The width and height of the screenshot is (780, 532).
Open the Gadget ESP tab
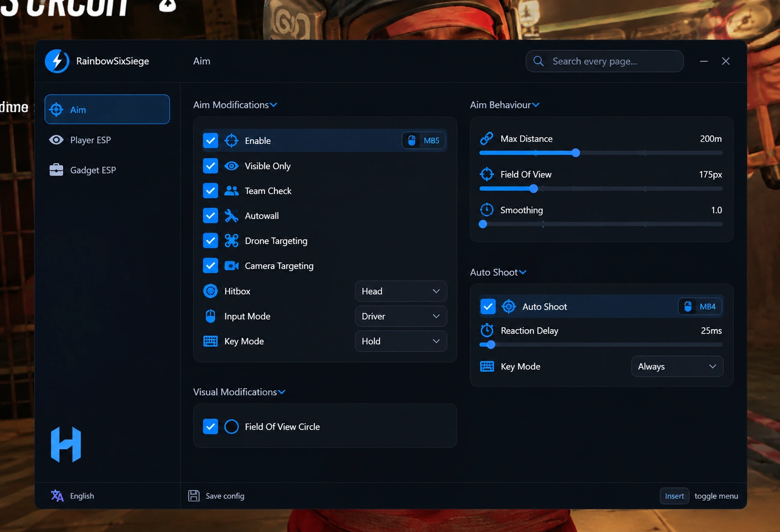(x=107, y=170)
